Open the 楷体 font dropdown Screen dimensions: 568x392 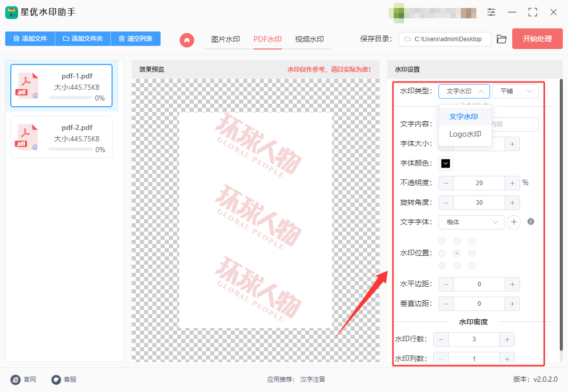[471, 222]
